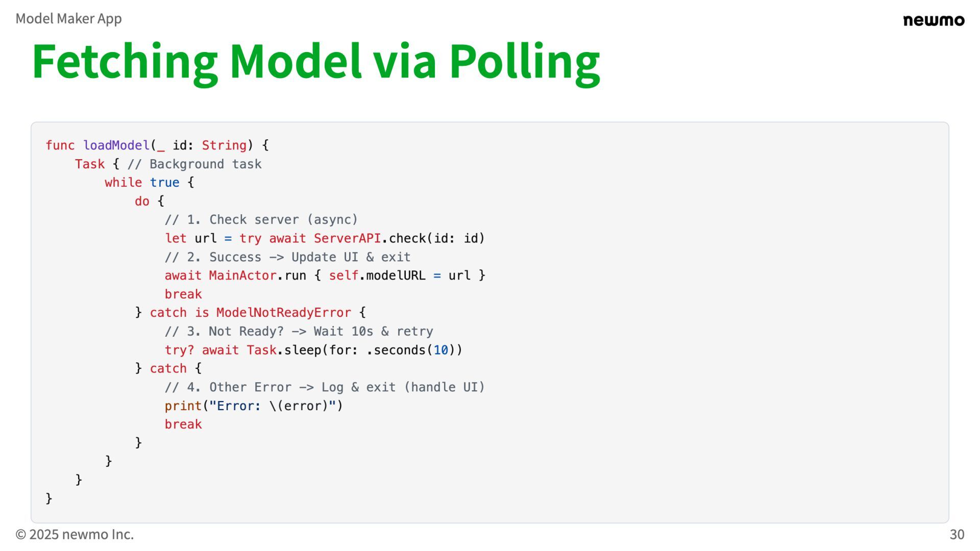This screenshot has height=551, width=980.
Task: Click the loadModel function name
Action: (x=116, y=145)
